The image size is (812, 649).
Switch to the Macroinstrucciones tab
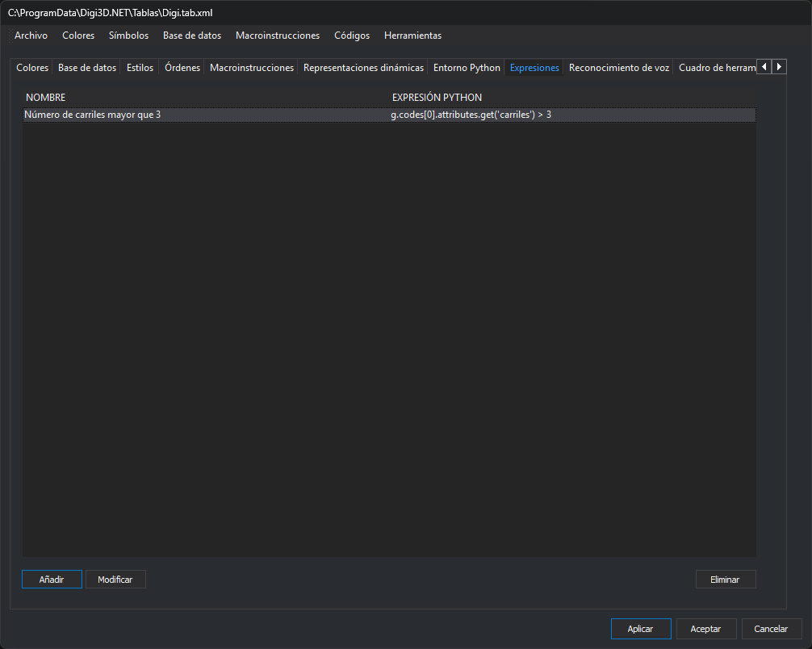(252, 67)
